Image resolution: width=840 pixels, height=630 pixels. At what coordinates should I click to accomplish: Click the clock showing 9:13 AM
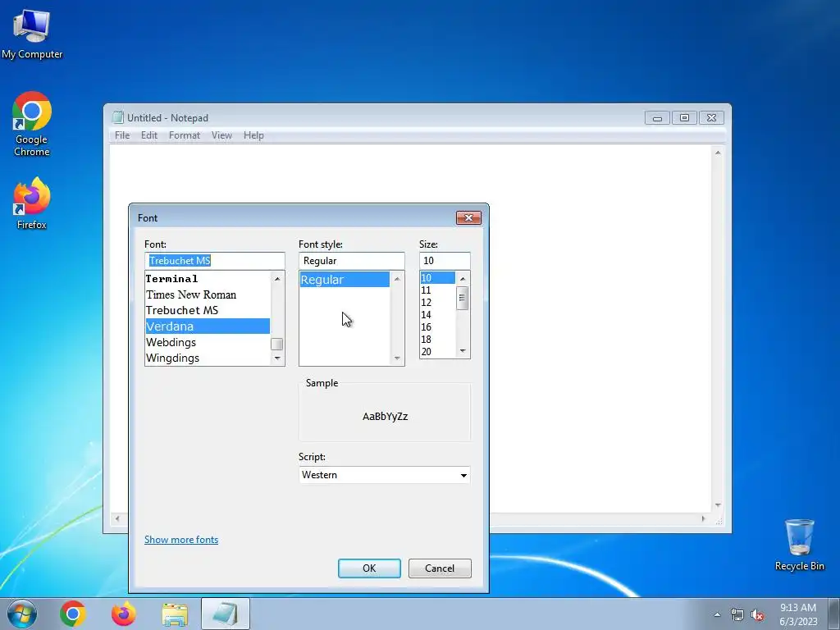(797, 614)
